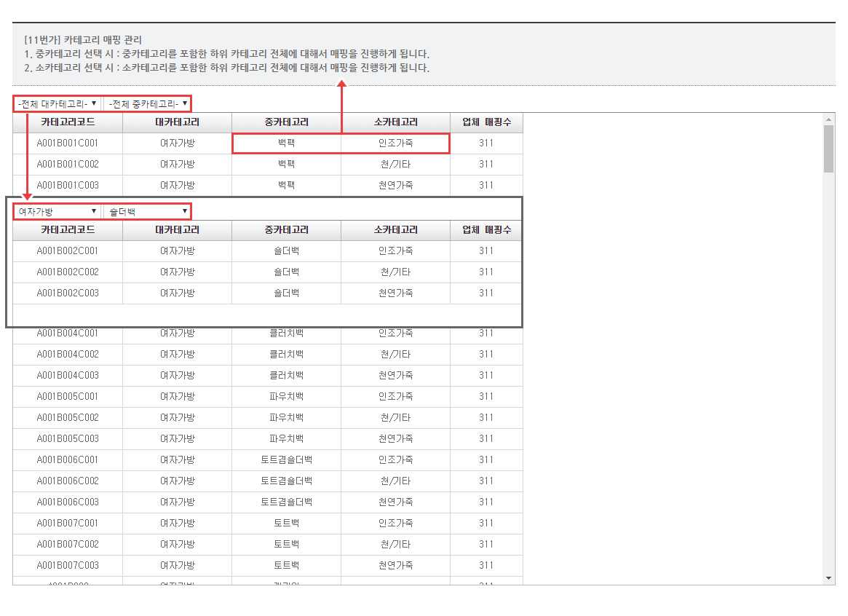The height and width of the screenshot is (616, 848).
Task: Open the -전체 중카테고리- dropdown
Action: [x=148, y=103]
